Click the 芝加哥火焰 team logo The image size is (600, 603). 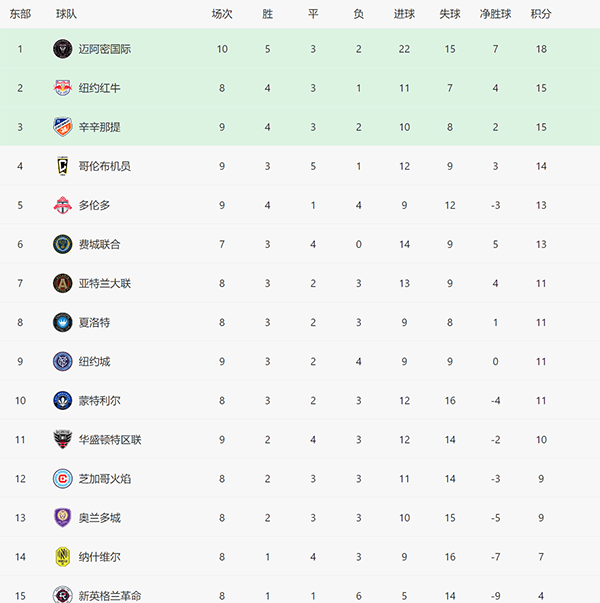tap(62, 478)
